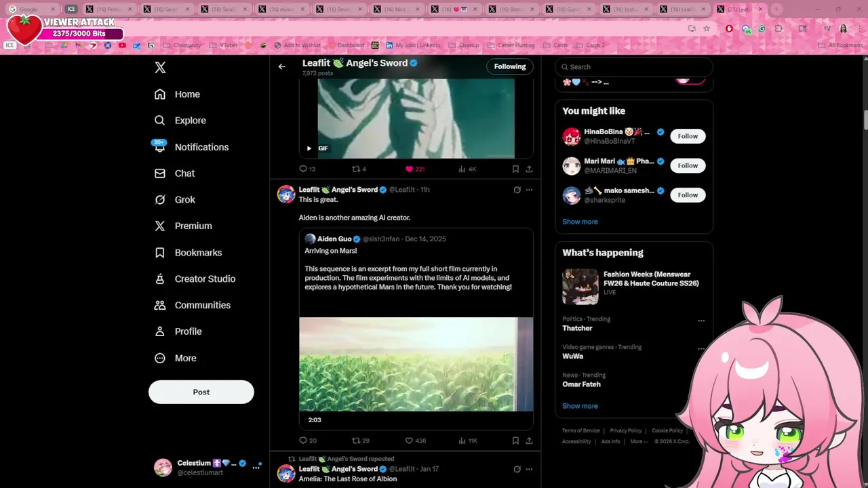This screenshot has width=868, height=488.
Task: Open Grok actions on the Jan 17 post
Action: (x=517, y=469)
